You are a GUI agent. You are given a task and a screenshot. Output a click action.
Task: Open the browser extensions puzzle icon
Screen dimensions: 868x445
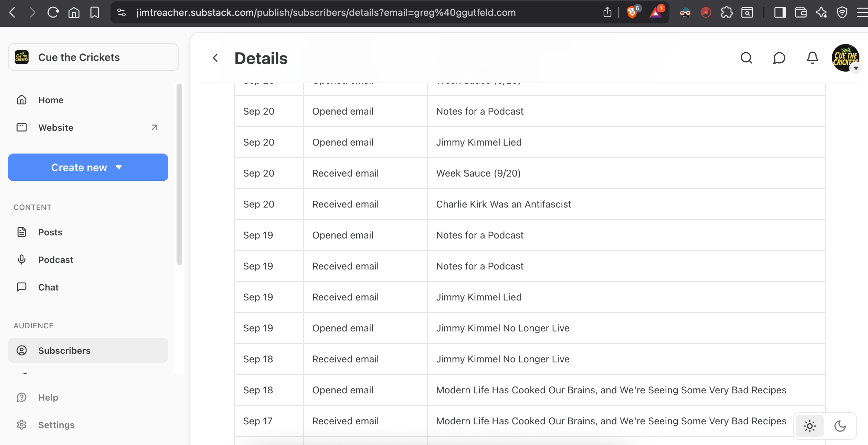(727, 13)
